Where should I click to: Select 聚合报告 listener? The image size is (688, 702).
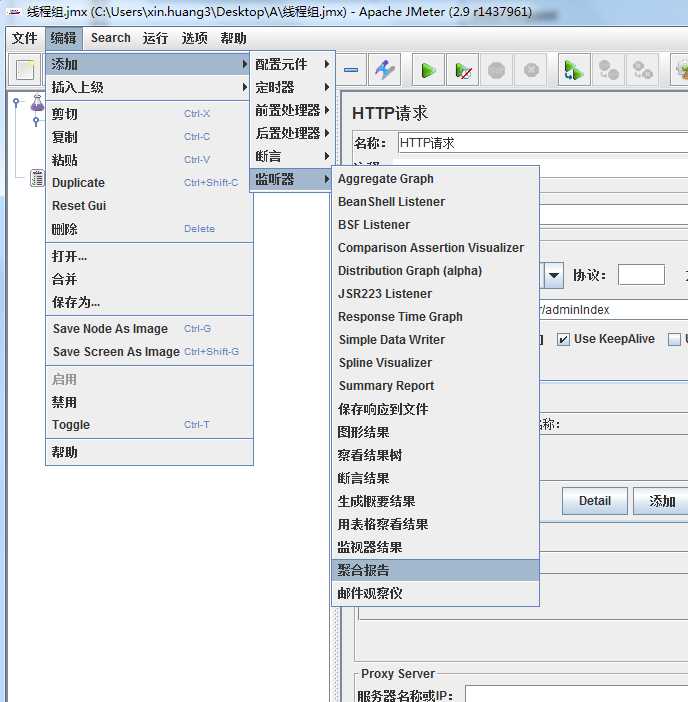pyautogui.click(x=435, y=570)
